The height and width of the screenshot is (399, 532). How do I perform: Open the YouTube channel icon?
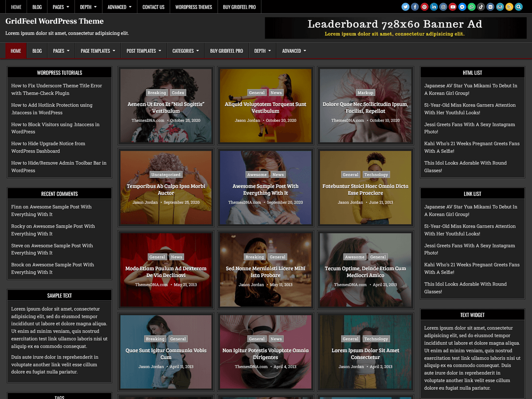pyautogui.click(x=453, y=7)
